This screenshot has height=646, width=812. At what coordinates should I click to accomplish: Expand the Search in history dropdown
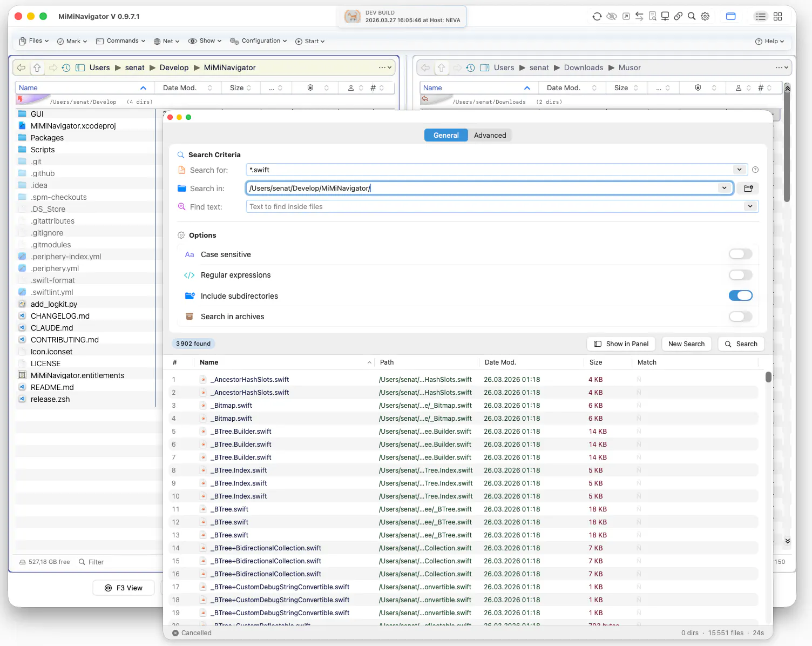click(x=725, y=188)
